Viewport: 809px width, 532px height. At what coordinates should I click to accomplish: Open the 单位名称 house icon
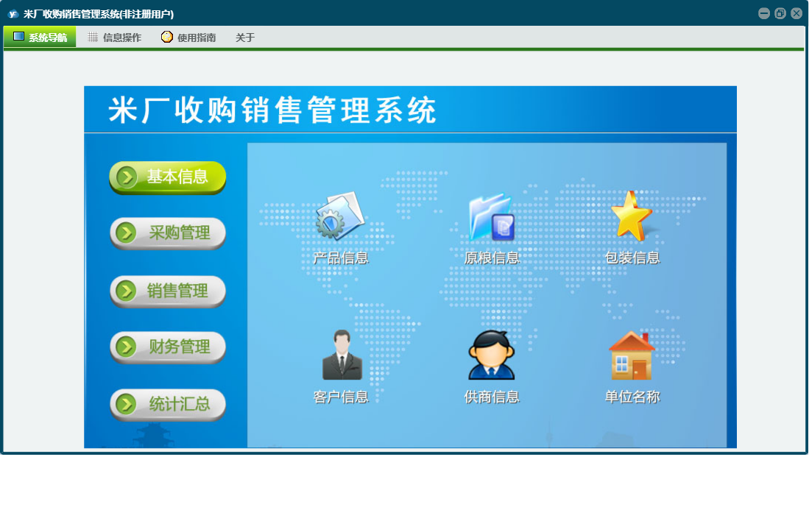632,355
